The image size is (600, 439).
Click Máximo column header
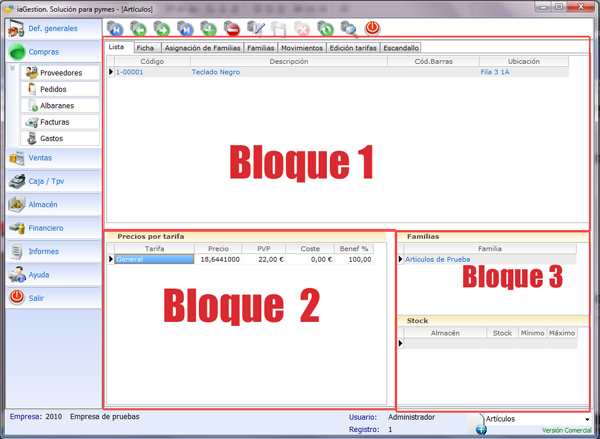pos(562,333)
